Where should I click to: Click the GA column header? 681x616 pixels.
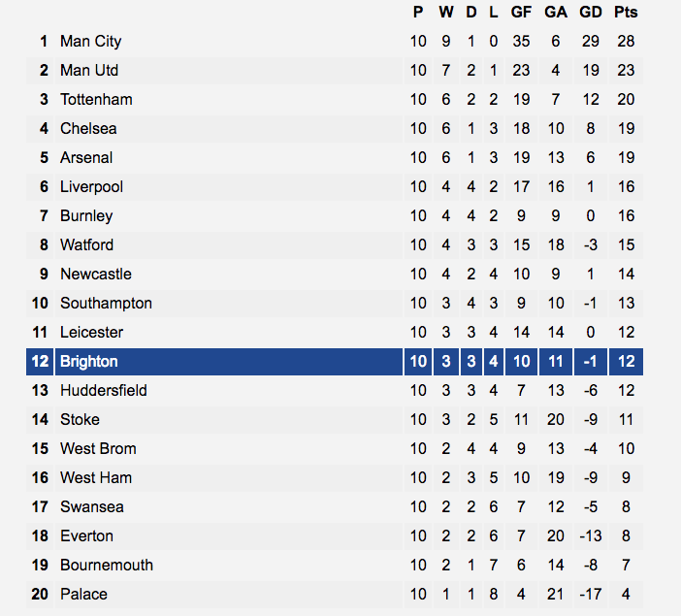556,13
